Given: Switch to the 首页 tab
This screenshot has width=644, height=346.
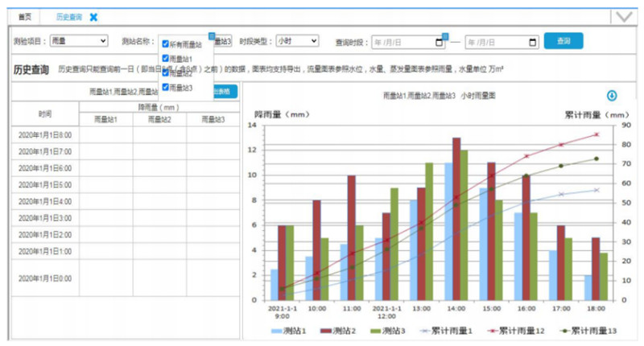Looking at the screenshot, I should click(26, 17).
